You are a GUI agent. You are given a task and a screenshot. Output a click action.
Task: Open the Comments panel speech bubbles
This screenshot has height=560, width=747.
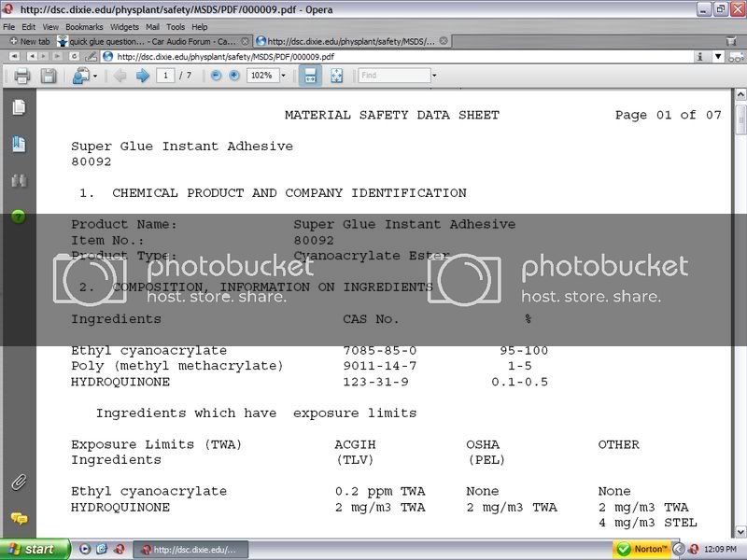(x=19, y=518)
